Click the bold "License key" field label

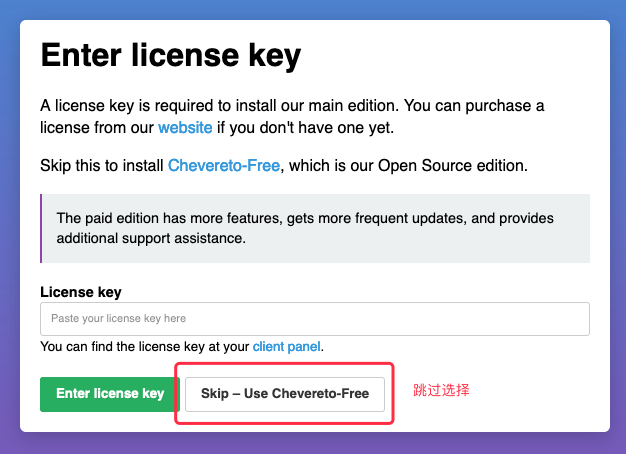pyautogui.click(x=81, y=292)
